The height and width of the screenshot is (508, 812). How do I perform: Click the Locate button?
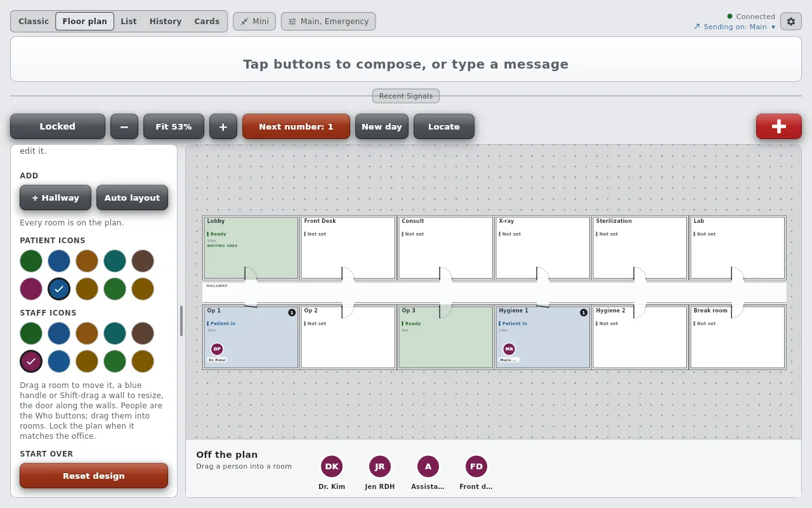[x=444, y=126]
